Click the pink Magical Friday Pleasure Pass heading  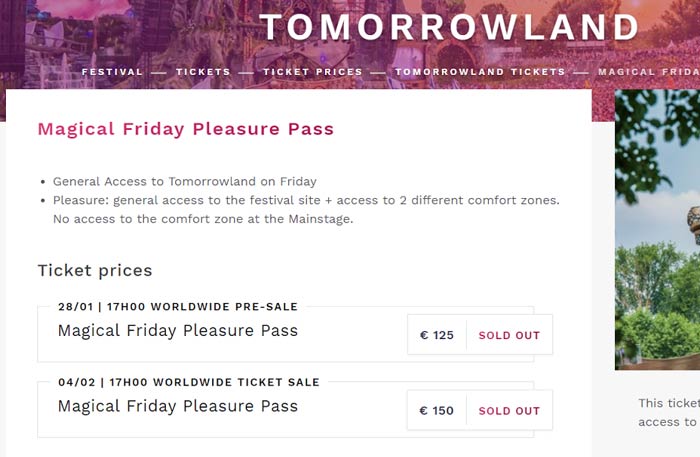tap(185, 129)
